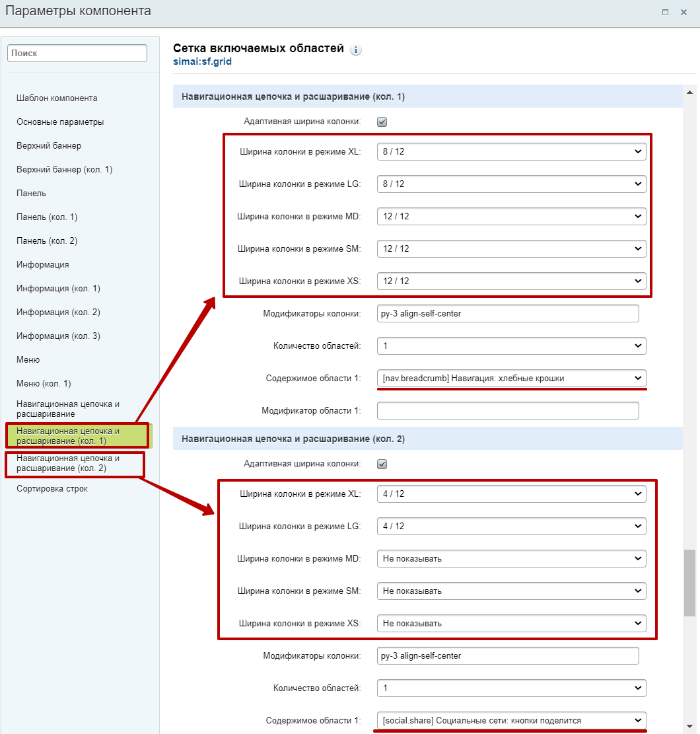Select Верхний баннер (кол. 1) sidebar item
700x734 pixels.
(65, 170)
